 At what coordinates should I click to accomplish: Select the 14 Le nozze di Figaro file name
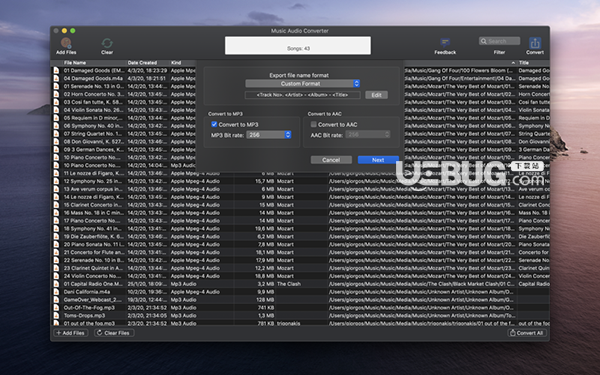coord(93,197)
